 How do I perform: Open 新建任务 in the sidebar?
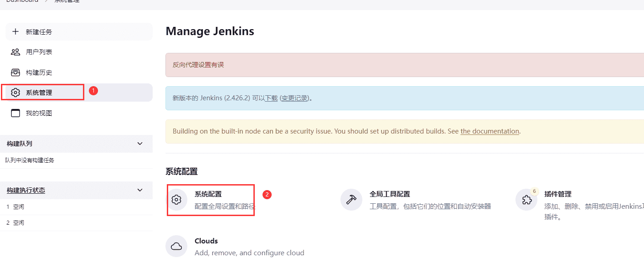pyautogui.click(x=79, y=32)
